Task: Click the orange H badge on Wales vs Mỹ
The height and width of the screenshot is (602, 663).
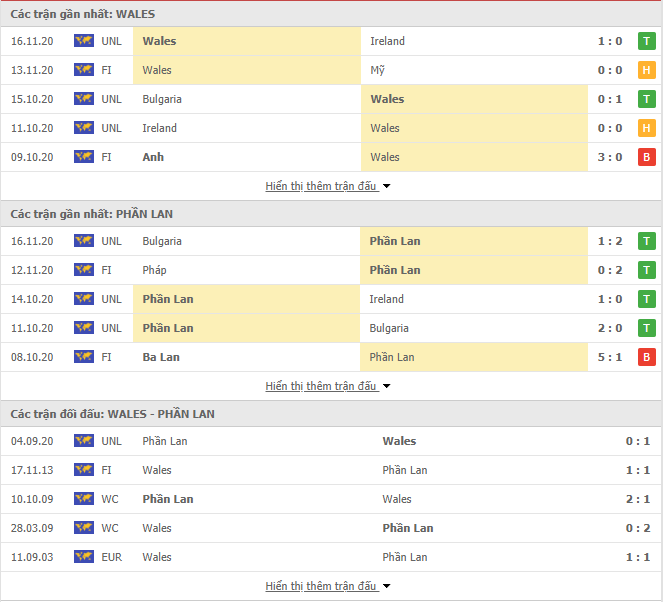Action: [x=647, y=70]
